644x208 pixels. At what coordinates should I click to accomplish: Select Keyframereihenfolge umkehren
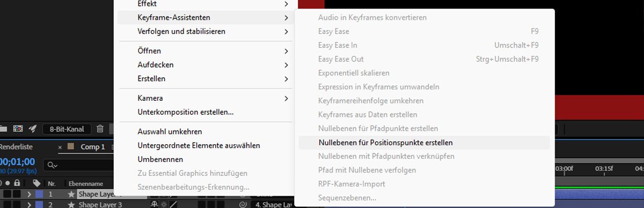click(x=424, y=101)
